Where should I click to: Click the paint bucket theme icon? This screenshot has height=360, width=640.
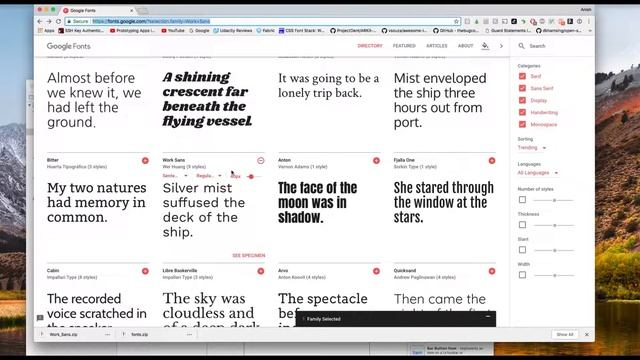point(485,46)
